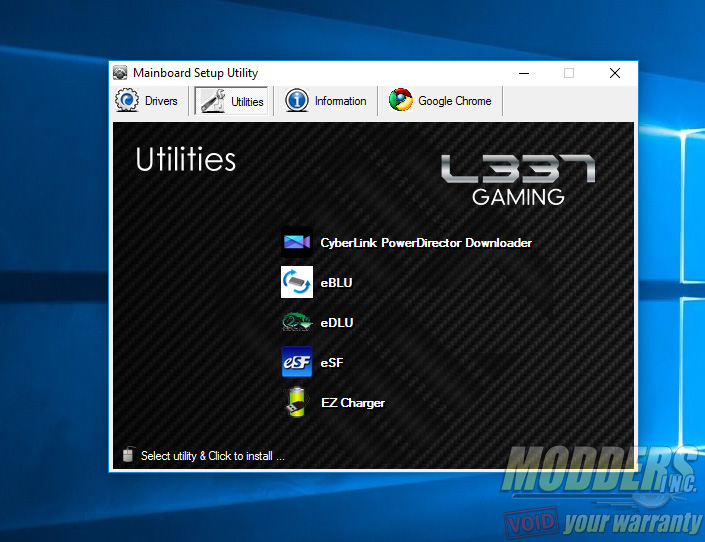Install the eBLU utility
This screenshot has width=705, height=542.
tap(336, 283)
